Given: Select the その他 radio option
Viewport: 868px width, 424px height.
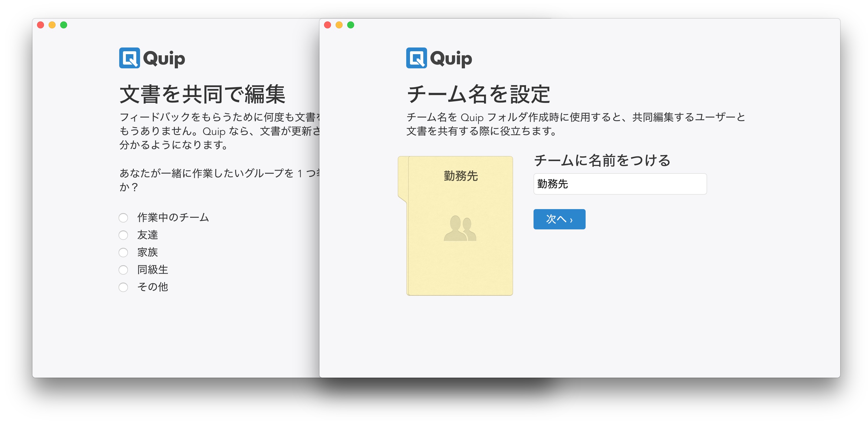Looking at the screenshot, I should tap(123, 287).
